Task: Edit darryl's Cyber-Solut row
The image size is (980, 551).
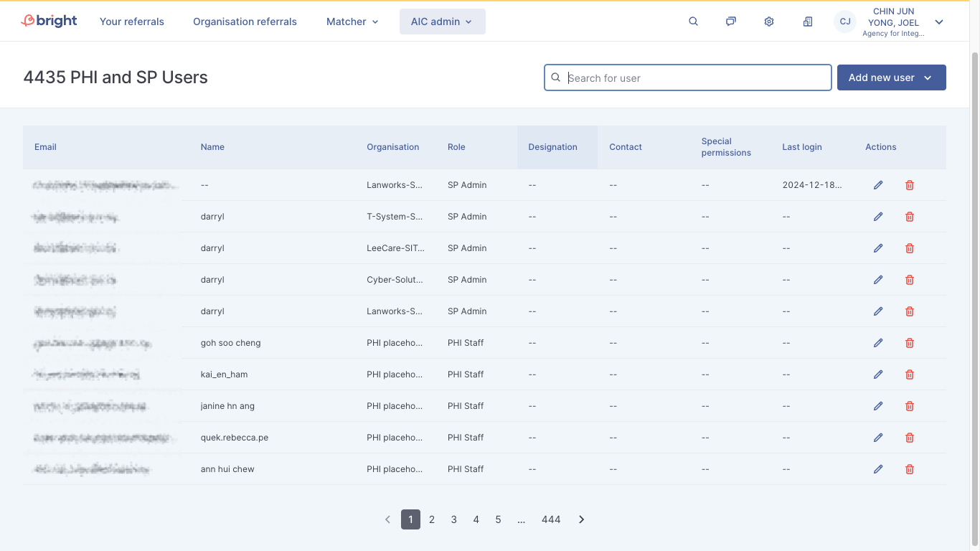Action: 878,280
